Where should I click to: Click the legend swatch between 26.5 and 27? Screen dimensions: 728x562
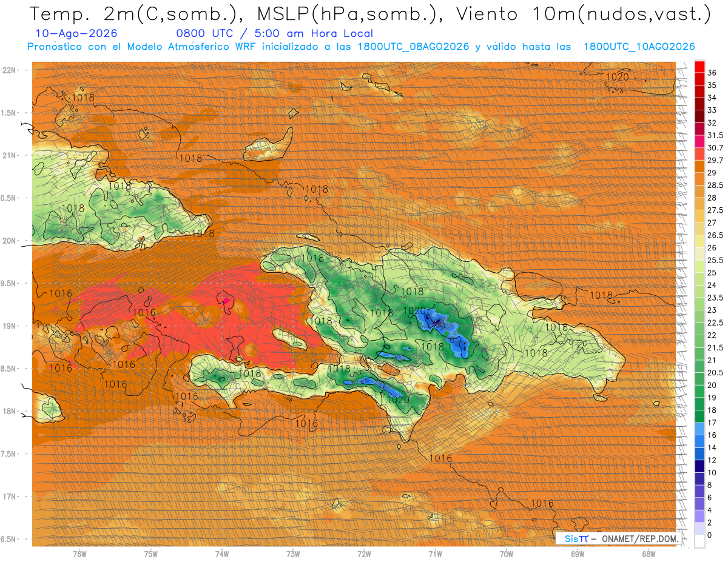click(x=699, y=229)
